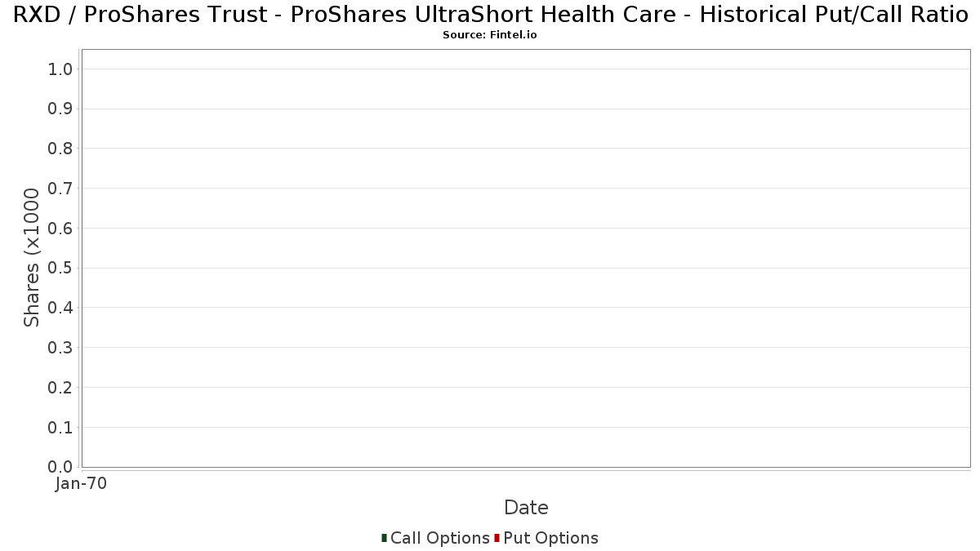This screenshot has height=551, width=980.
Task: Click the 0.6 y-axis tick label
Action: pos(61,229)
